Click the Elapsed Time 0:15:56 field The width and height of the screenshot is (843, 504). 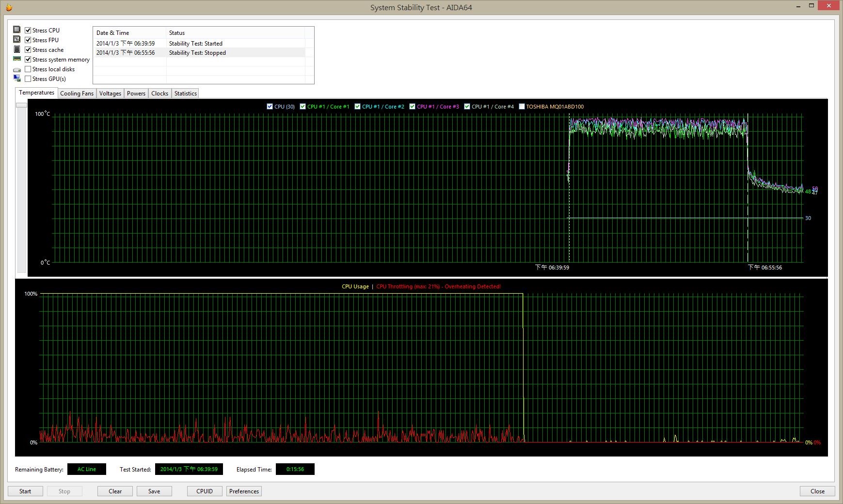295,469
